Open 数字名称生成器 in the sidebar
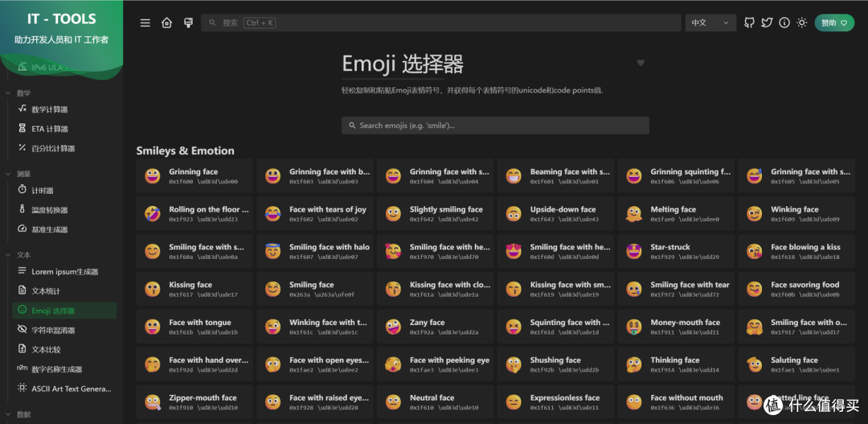Screen dimensions: 868x424 (64, 369)
